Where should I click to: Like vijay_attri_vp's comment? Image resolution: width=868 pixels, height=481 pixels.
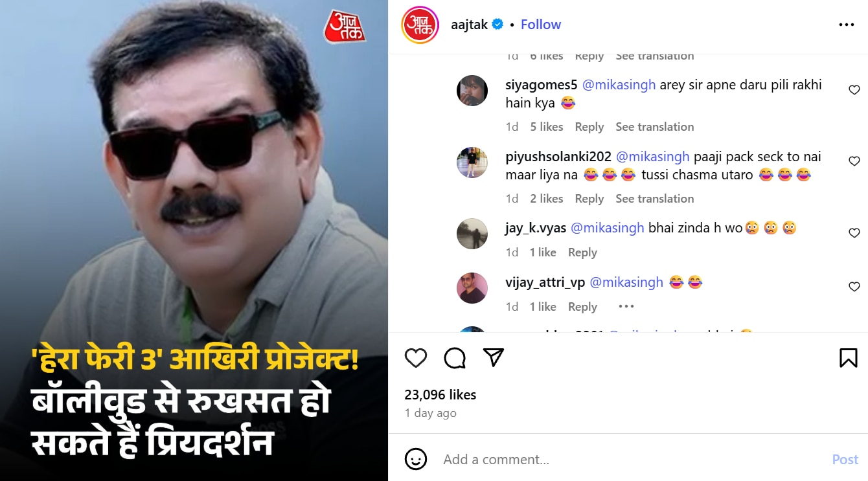854,287
